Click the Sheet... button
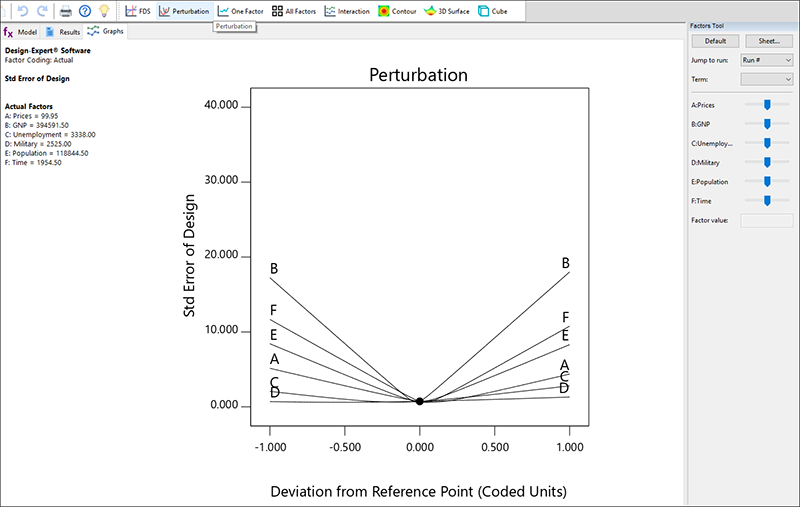This screenshot has width=800, height=507. point(768,41)
